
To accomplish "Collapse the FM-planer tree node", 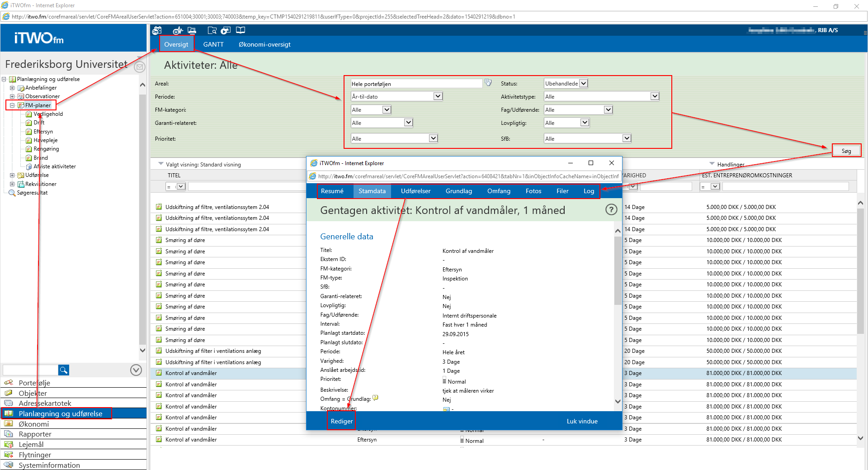I will [12, 105].
